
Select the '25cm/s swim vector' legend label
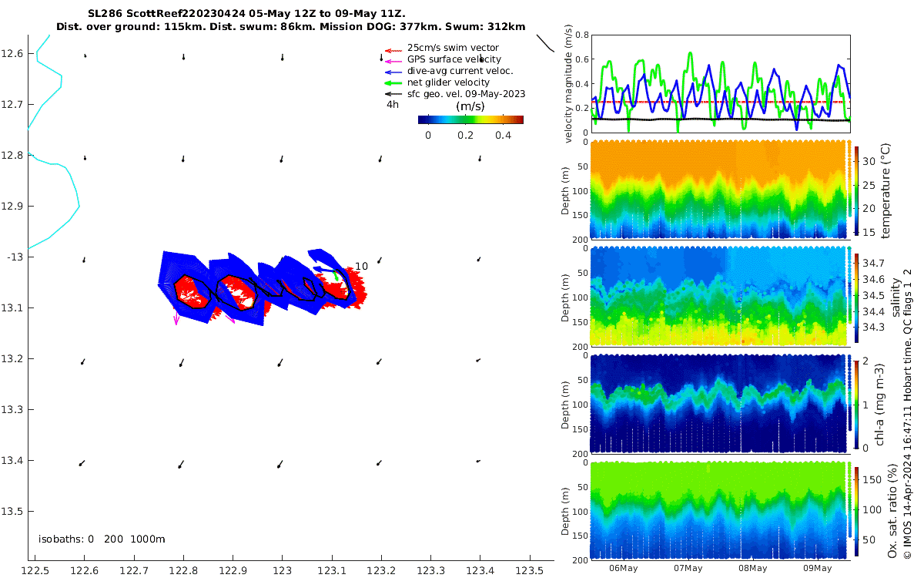coord(453,48)
